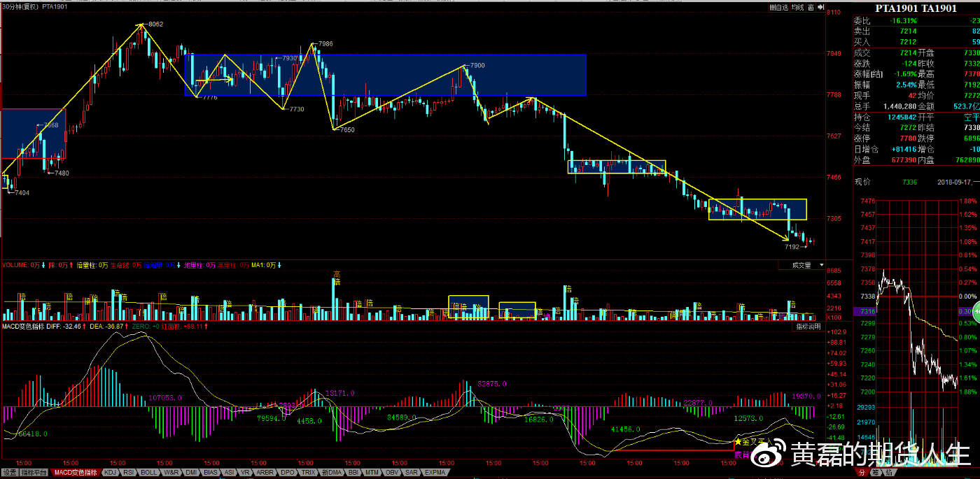Select the DPO indicator tab
980x479 pixels.
287,473
